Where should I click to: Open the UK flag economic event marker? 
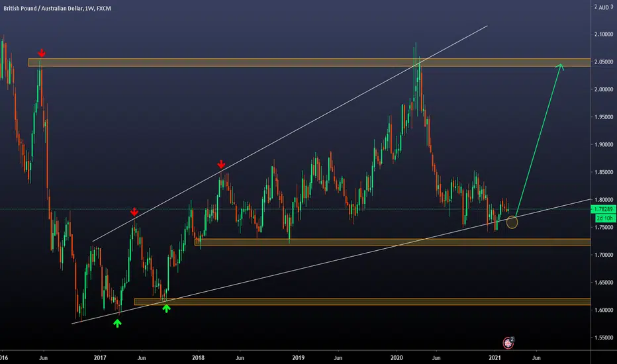coord(508,343)
